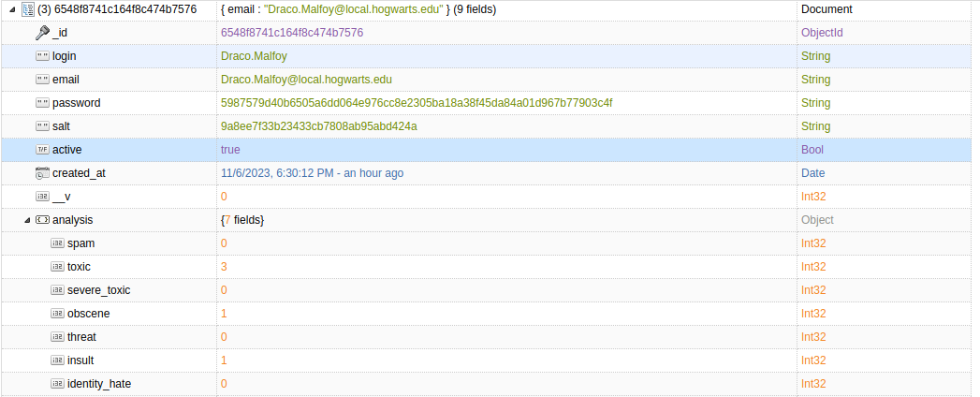Click the Document type cell in top row
This screenshot has width=980, height=397.
pos(826,9)
